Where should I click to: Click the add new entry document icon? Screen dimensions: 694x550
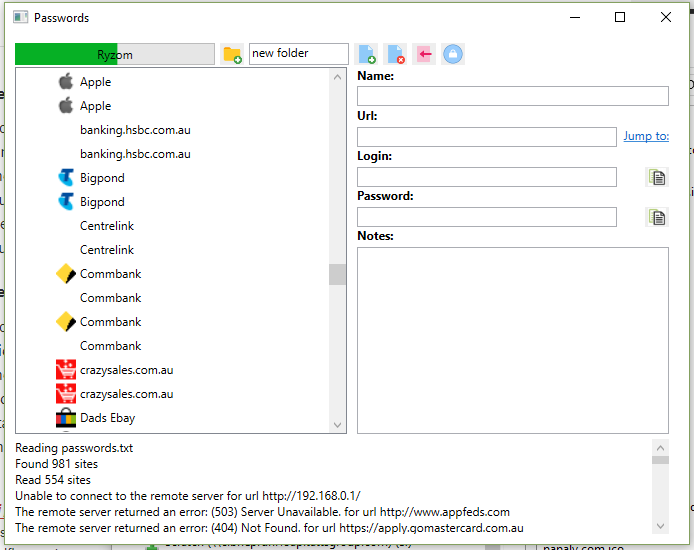(367, 54)
